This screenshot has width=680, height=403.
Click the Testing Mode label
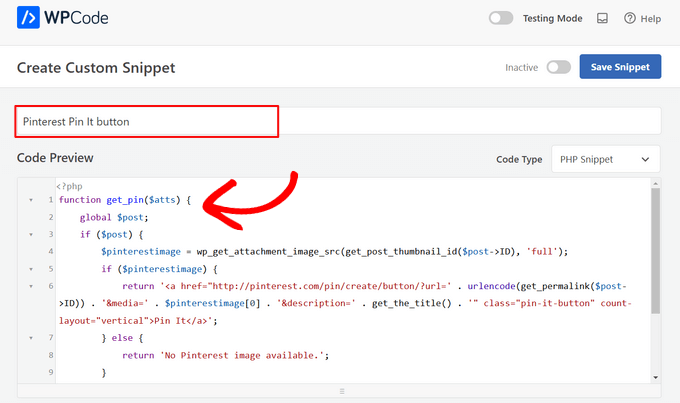552,19
